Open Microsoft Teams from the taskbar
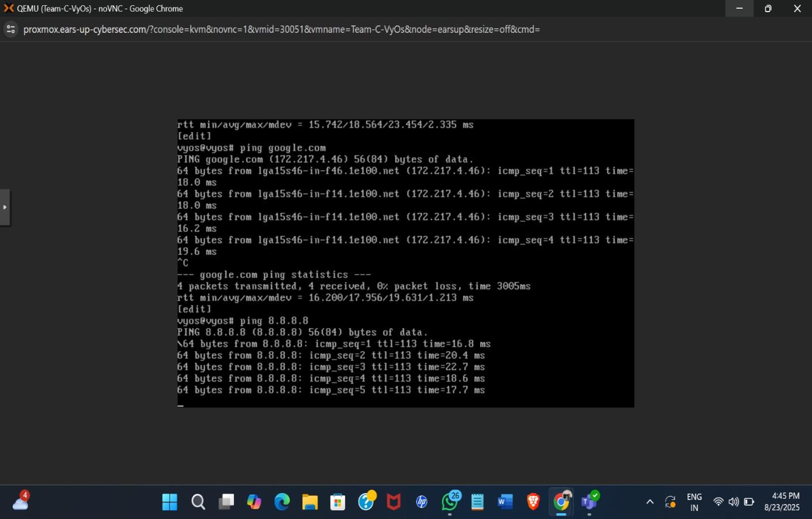812x519 pixels. tap(589, 502)
